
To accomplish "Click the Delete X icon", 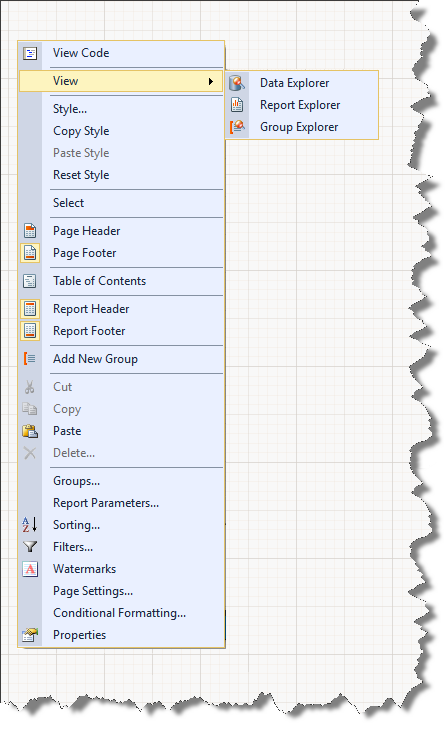I will (x=30, y=453).
